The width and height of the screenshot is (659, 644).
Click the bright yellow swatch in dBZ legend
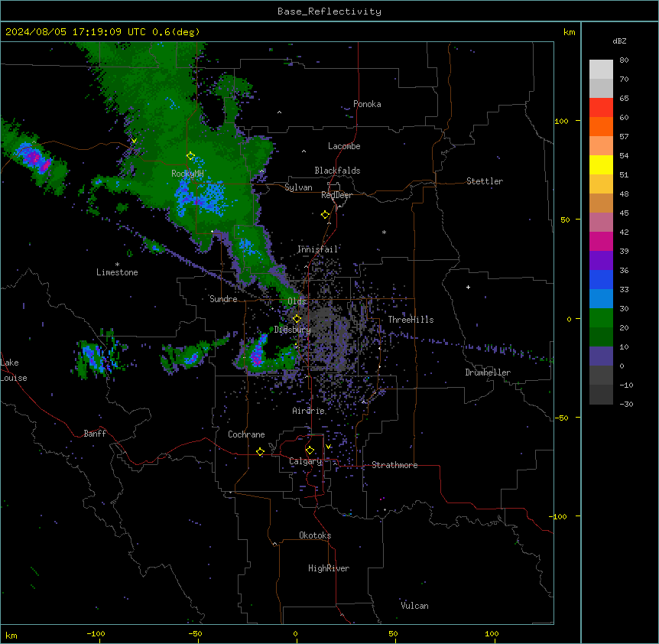click(x=601, y=164)
